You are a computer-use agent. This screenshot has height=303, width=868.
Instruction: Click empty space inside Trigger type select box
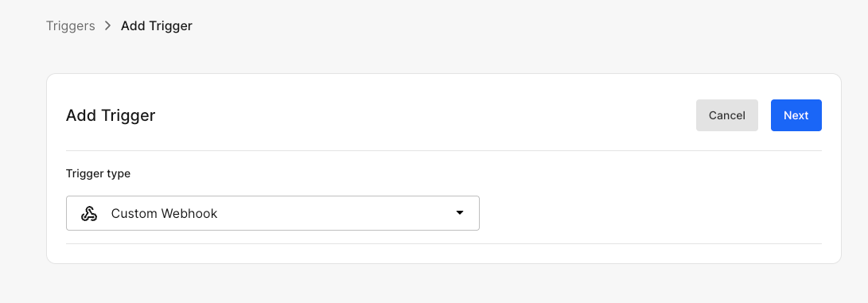coord(332,213)
